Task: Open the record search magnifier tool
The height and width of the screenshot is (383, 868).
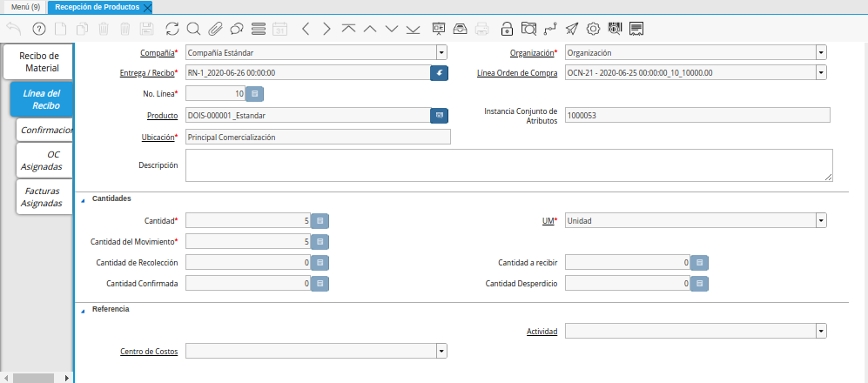Action: (193, 29)
